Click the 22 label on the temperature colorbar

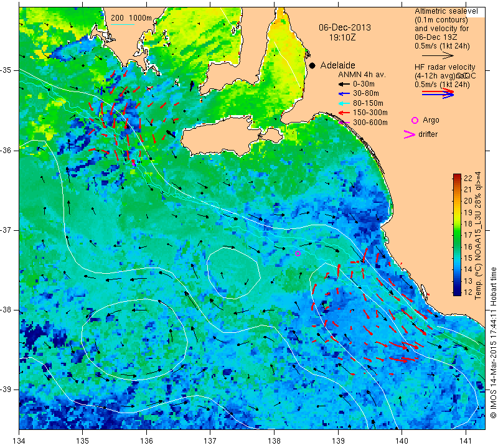pyautogui.click(x=467, y=178)
